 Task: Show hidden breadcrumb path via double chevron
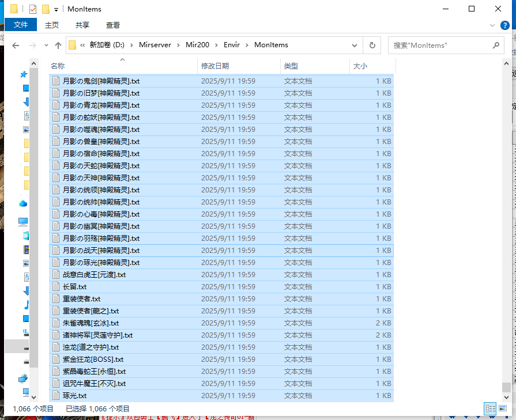pos(82,45)
